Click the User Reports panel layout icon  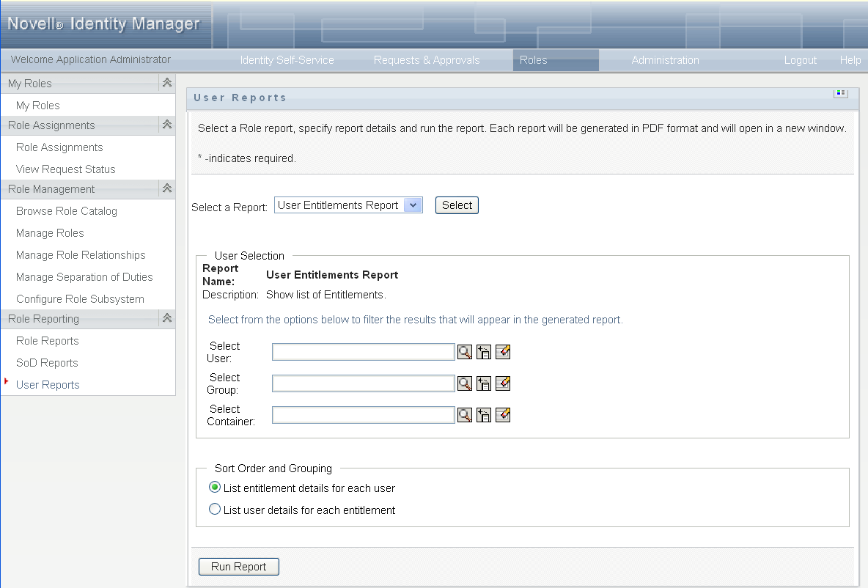click(840, 94)
